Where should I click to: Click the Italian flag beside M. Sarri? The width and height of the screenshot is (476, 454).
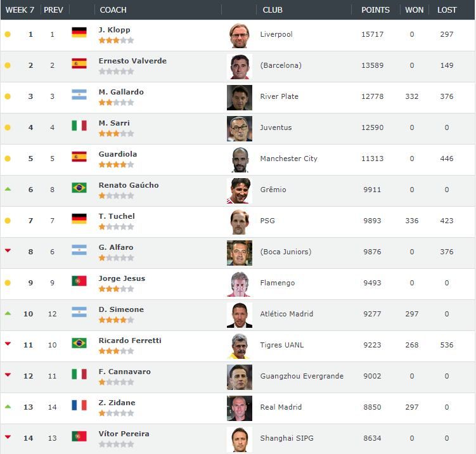(79, 126)
